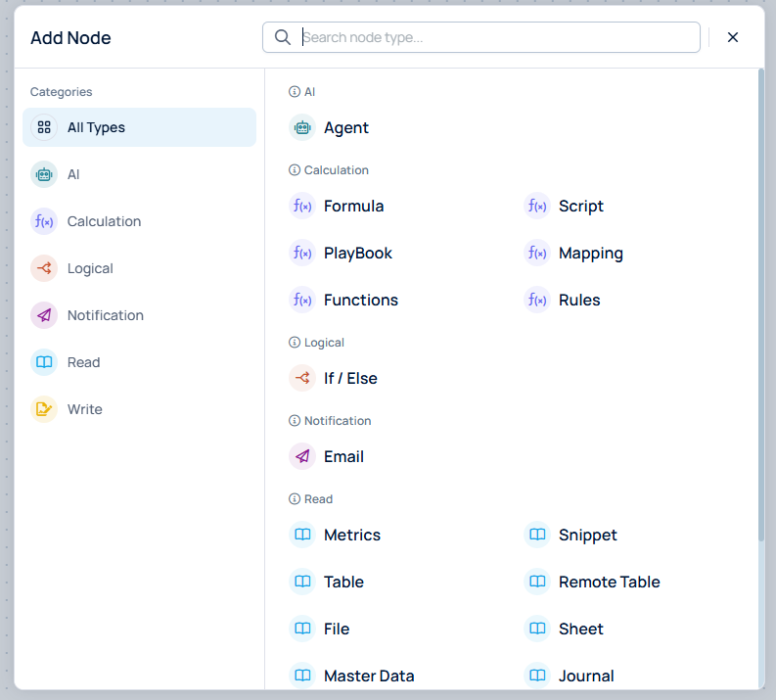Choose the If / Else branch icon
The width and height of the screenshot is (776, 700).
pos(302,378)
